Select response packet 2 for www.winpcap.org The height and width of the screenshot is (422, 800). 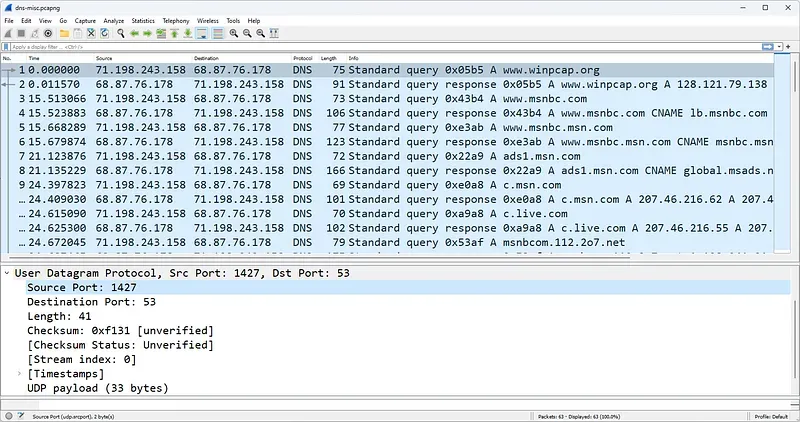tap(388, 84)
